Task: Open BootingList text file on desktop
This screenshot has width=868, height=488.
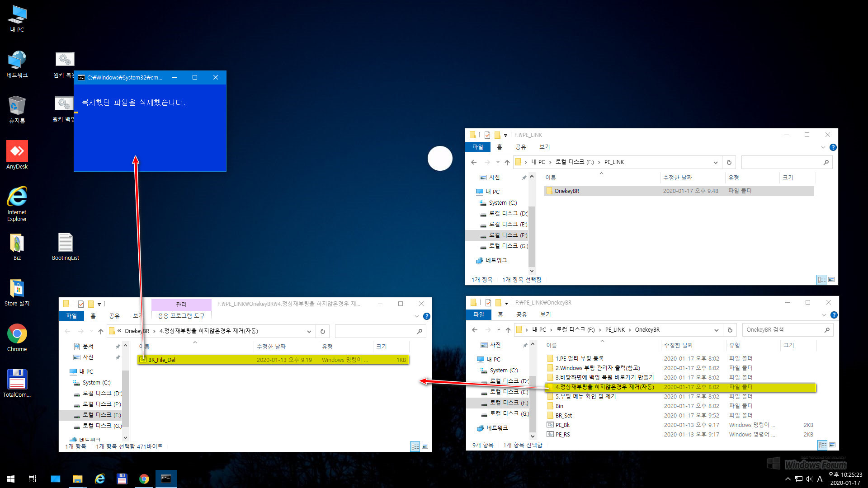Action: click(66, 247)
